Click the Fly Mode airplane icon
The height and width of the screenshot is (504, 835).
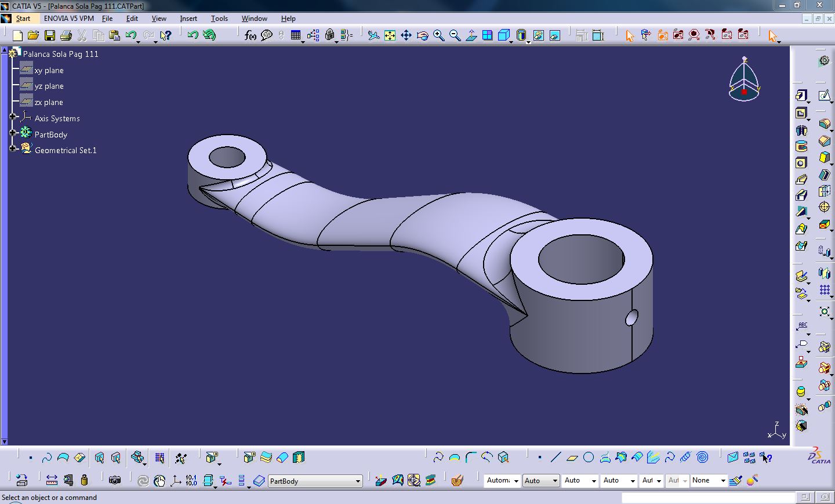(373, 35)
